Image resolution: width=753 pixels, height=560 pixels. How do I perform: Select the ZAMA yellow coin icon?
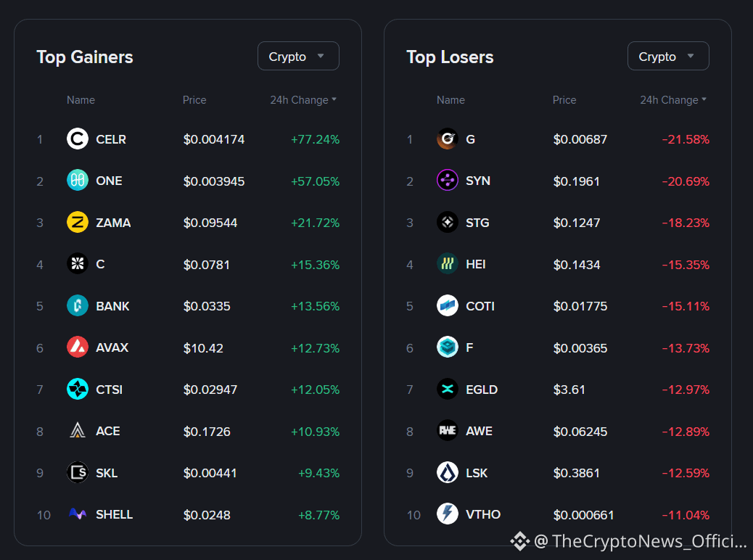(x=78, y=223)
